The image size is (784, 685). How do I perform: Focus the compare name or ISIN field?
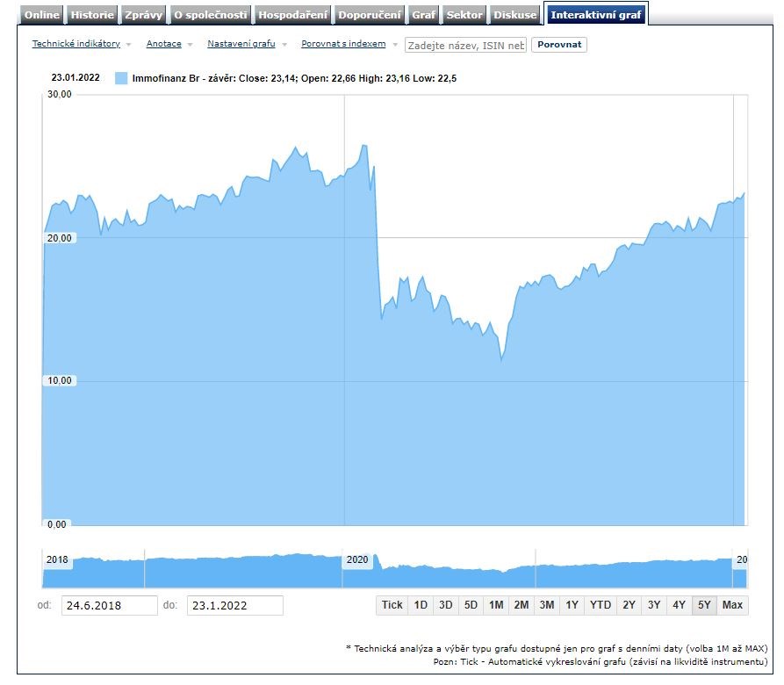click(x=465, y=45)
